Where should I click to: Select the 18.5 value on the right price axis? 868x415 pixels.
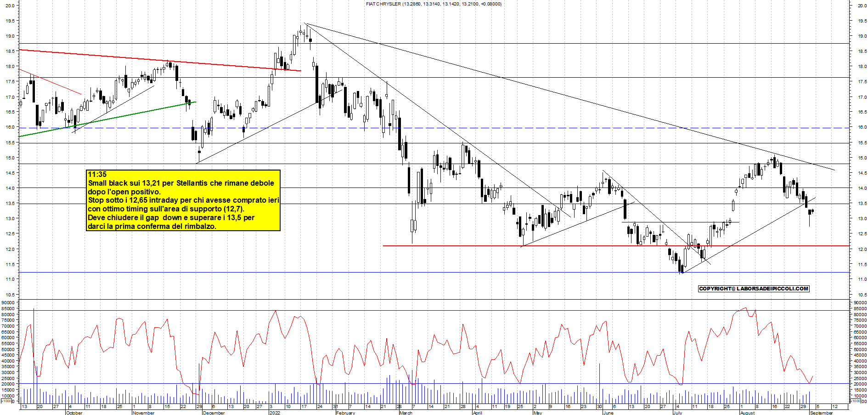click(862, 51)
